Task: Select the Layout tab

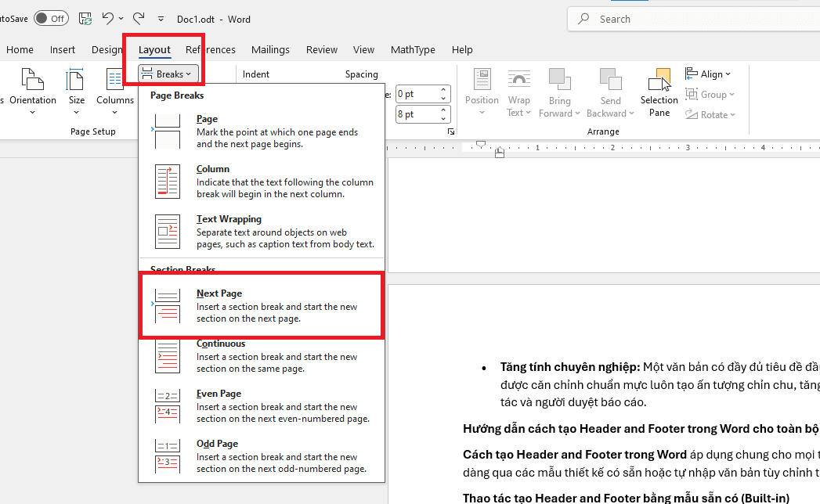Action: pyautogui.click(x=154, y=49)
